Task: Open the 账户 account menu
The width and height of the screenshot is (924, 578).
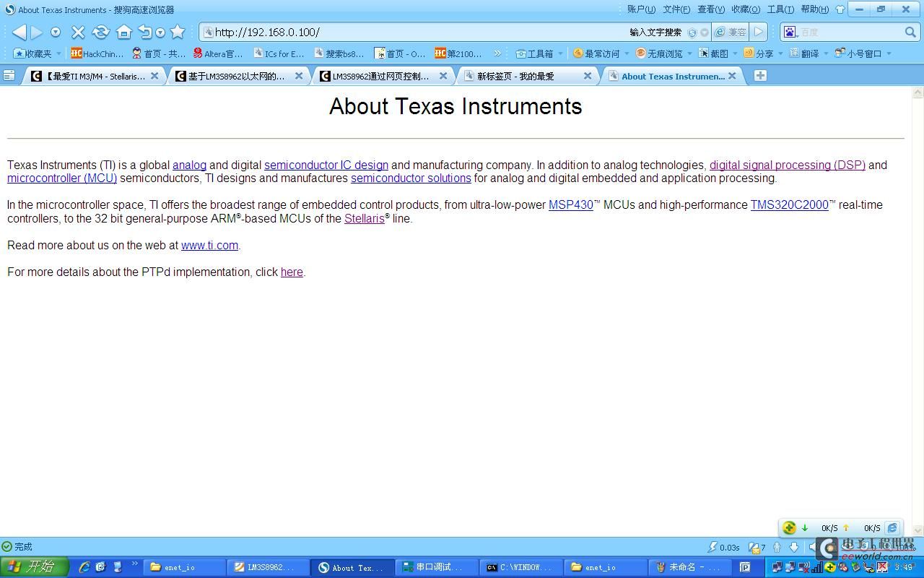Action: pos(641,9)
